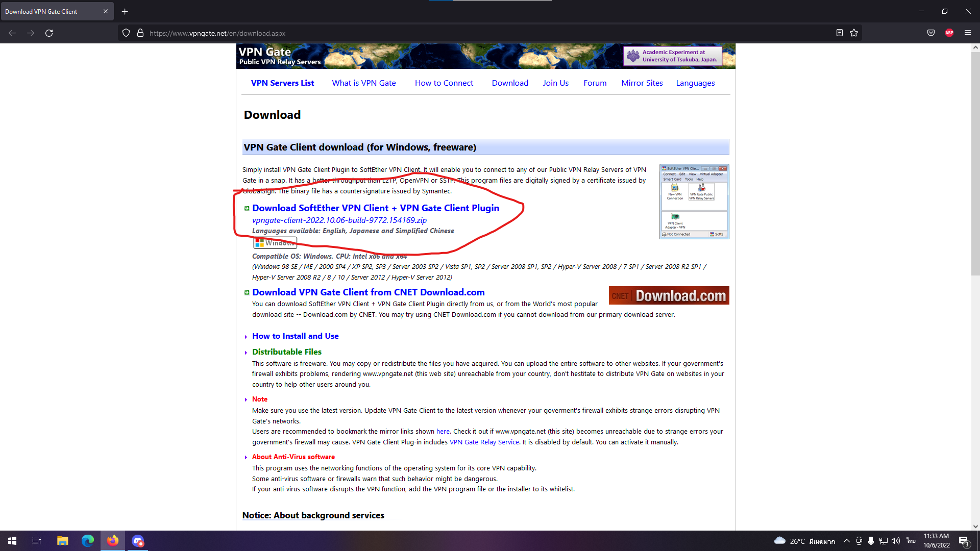Open a new browser tab
Image resolution: width=980 pixels, height=551 pixels.
125,11
